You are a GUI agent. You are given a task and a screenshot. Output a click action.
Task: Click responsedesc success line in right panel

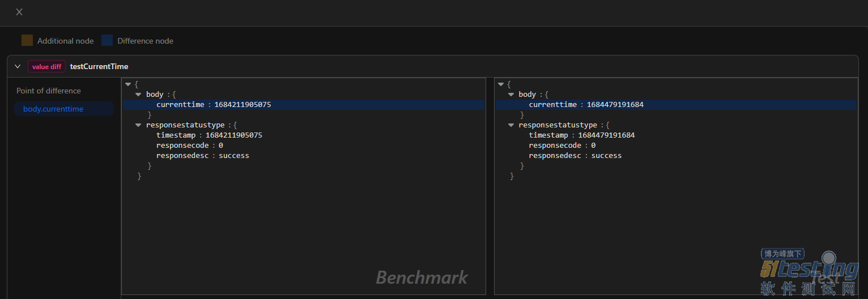tap(575, 156)
